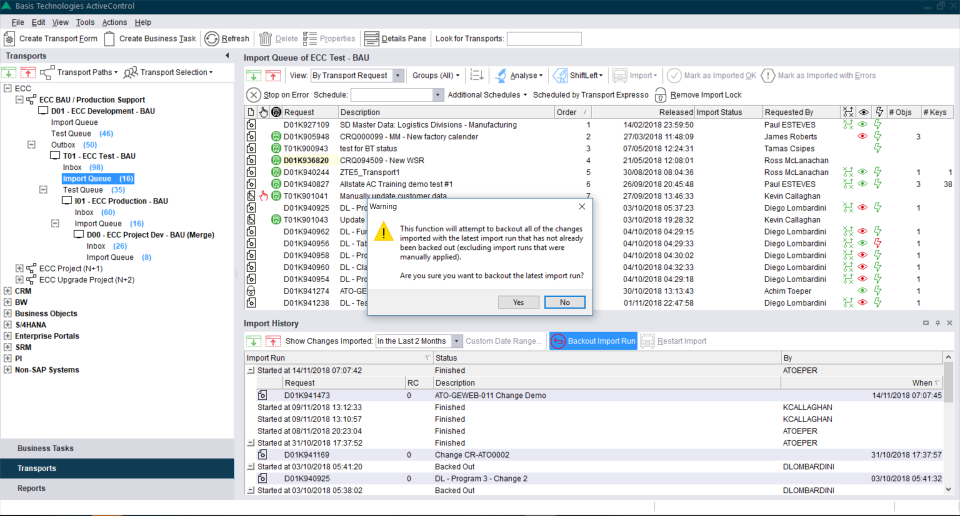Select Test Queue (46) tree item
The height and width of the screenshot is (516, 960).
tap(82, 133)
